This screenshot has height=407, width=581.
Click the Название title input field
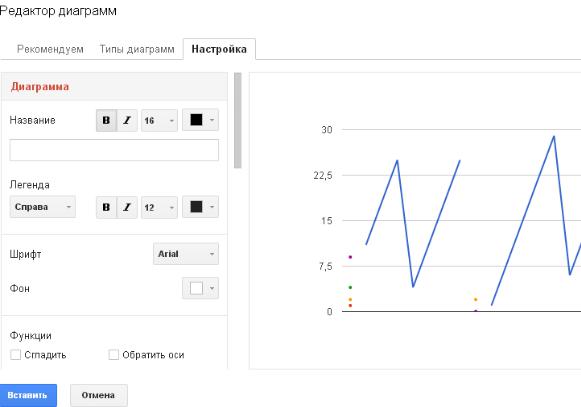(114, 150)
